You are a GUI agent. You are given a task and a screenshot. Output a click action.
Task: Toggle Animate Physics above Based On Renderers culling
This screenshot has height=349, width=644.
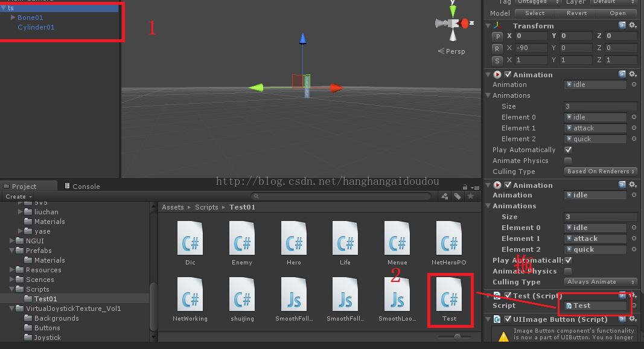pos(568,161)
